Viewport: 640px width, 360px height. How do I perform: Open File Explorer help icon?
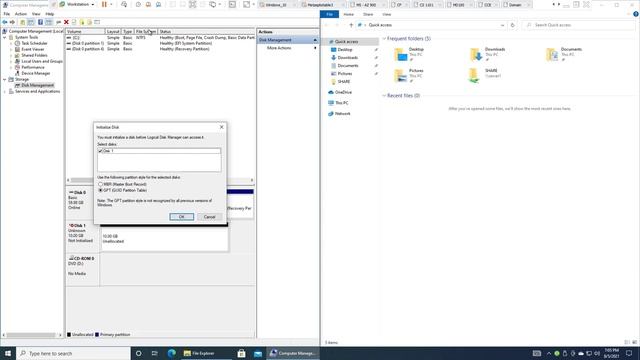tap(636, 14)
